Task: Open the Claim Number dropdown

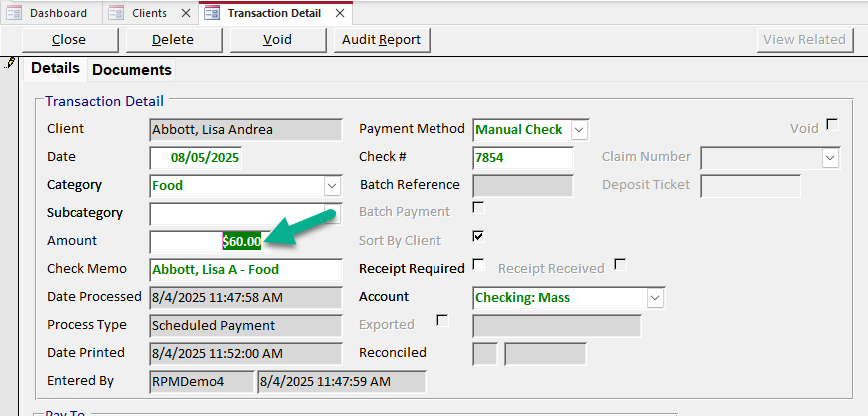Action: [830, 158]
